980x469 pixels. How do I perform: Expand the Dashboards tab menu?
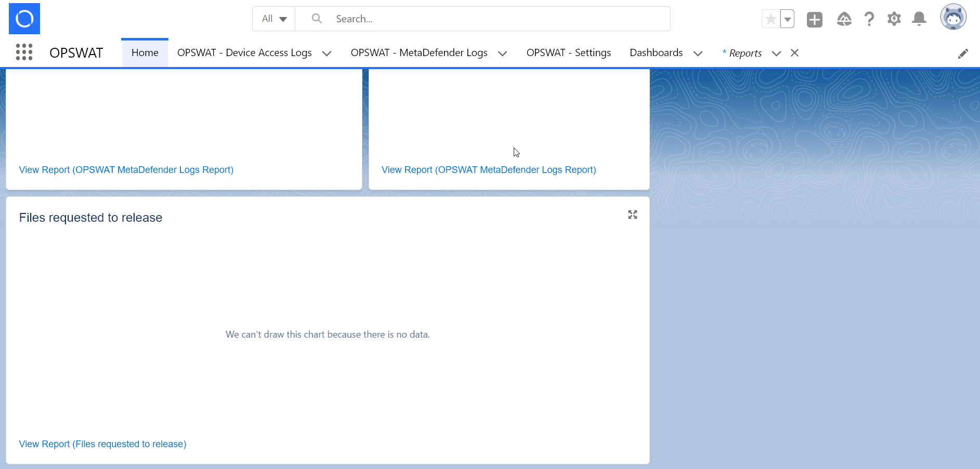point(698,53)
